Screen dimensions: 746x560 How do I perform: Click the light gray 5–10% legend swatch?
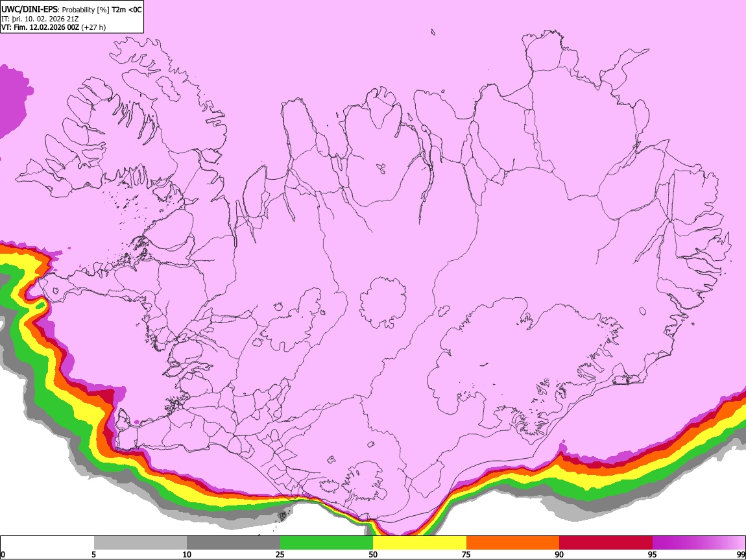[140, 543]
